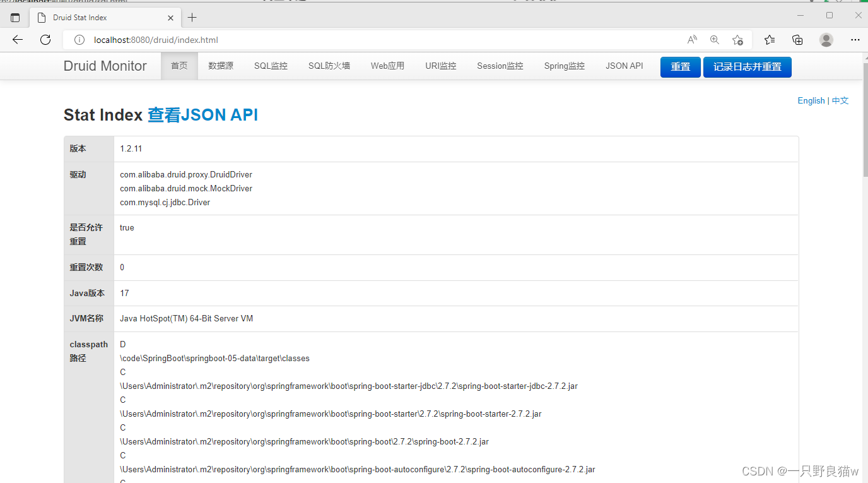Click the Java版本 value 17

124,293
